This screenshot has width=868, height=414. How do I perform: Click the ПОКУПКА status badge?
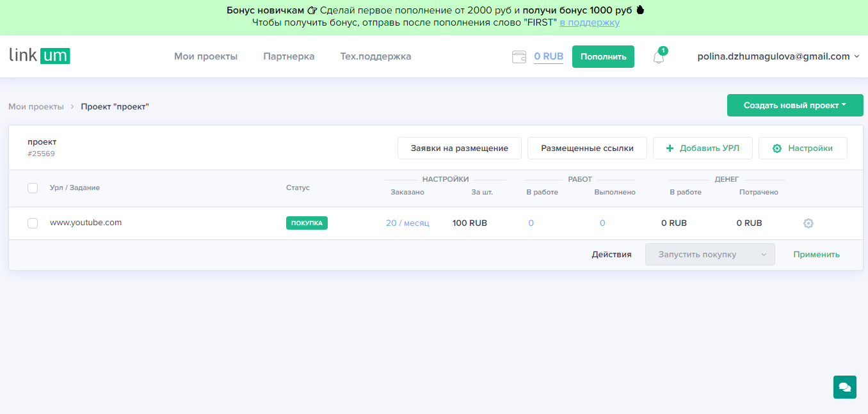[x=307, y=223]
